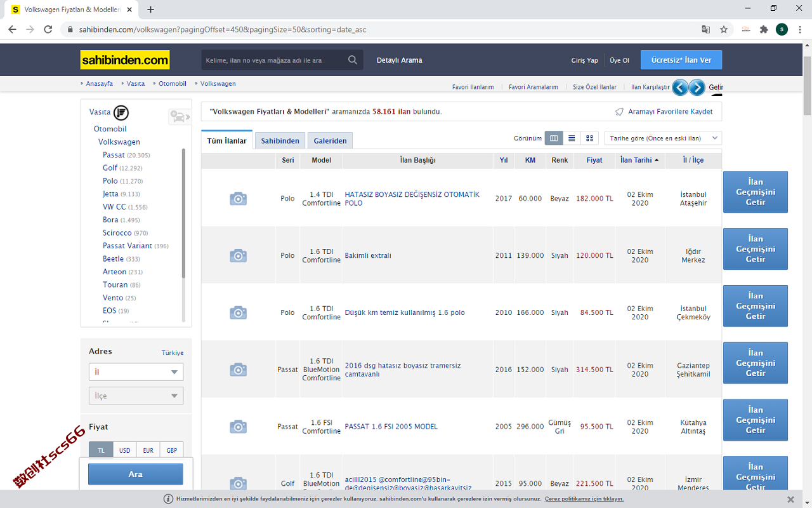Click the Vasıta category circle icon

(121, 112)
